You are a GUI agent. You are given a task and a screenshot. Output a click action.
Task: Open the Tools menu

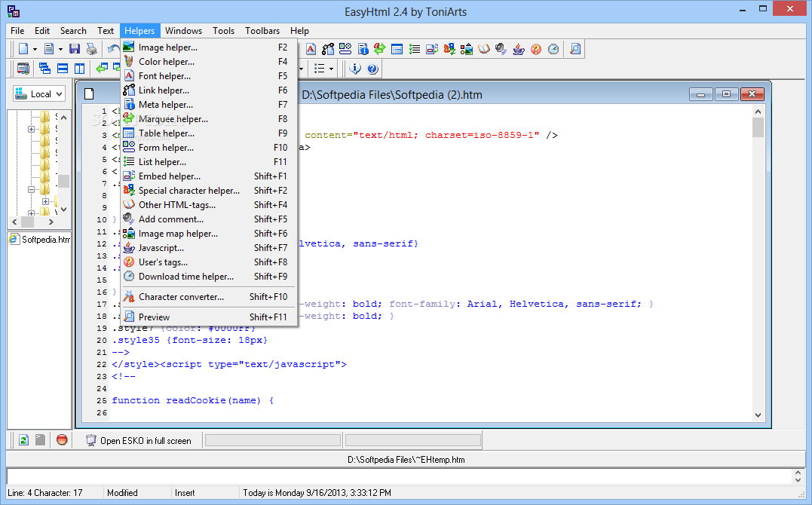click(223, 31)
